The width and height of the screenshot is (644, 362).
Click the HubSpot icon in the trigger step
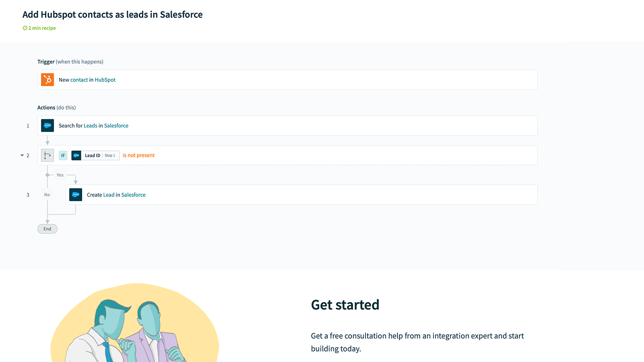(x=47, y=80)
